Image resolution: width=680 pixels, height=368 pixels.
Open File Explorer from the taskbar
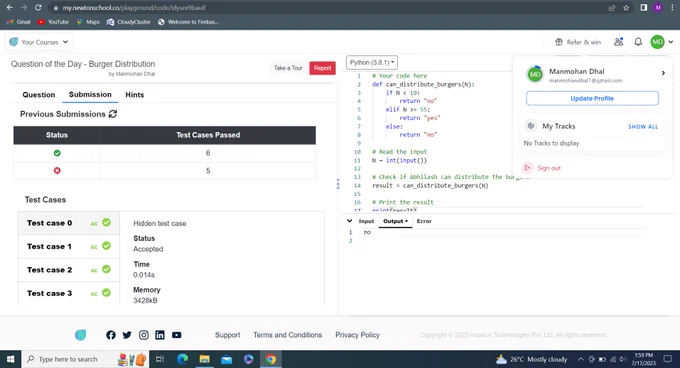[x=204, y=359]
